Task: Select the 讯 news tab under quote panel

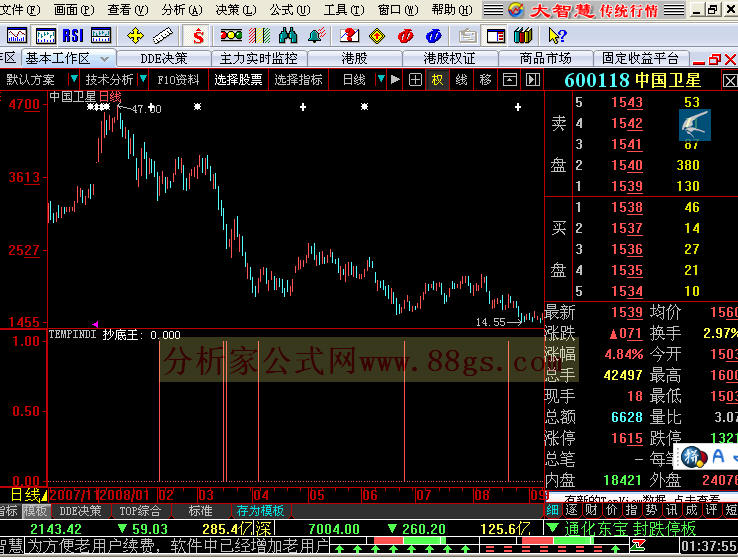Action: click(x=671, y=510)
